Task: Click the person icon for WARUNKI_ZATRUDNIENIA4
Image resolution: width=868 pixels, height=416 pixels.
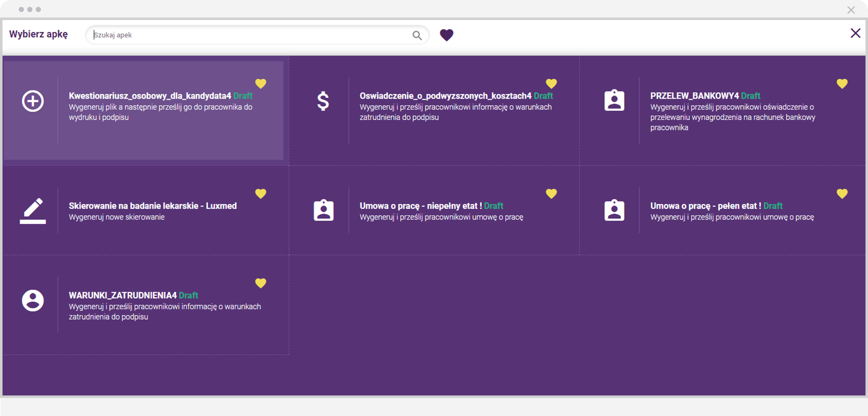Action: (x=33, y=300)
